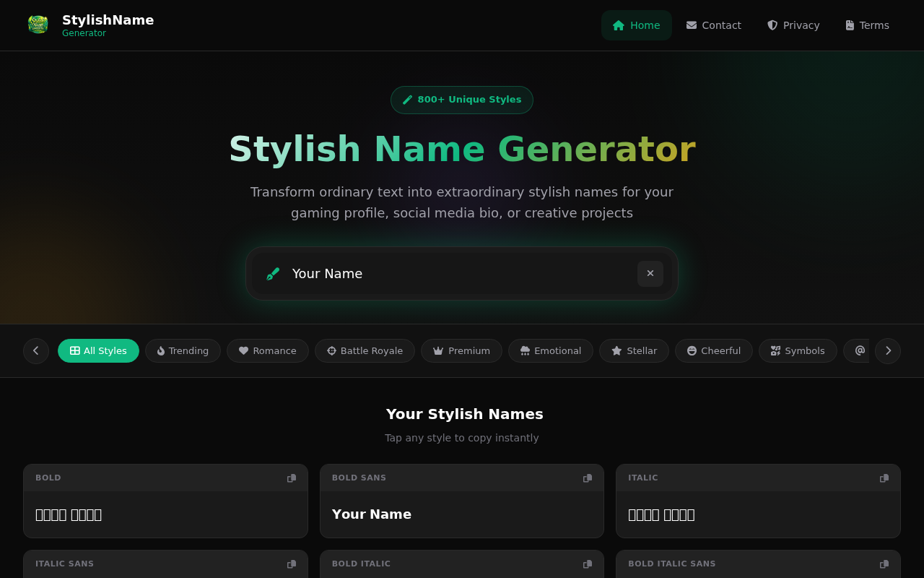This screenshot has height=578, width=924.
Task: Copy the BOLD ITALIC style via its copy icon
Action: click(588, 564)
